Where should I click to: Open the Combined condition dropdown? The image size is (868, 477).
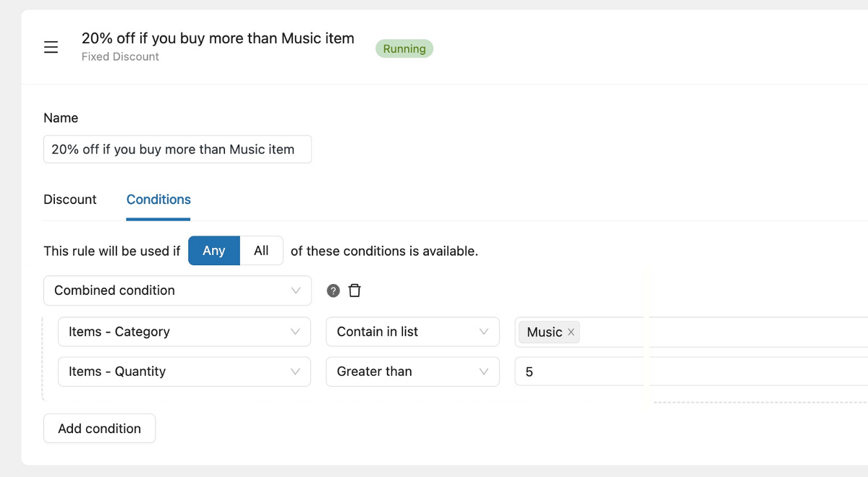pos(177,291)
